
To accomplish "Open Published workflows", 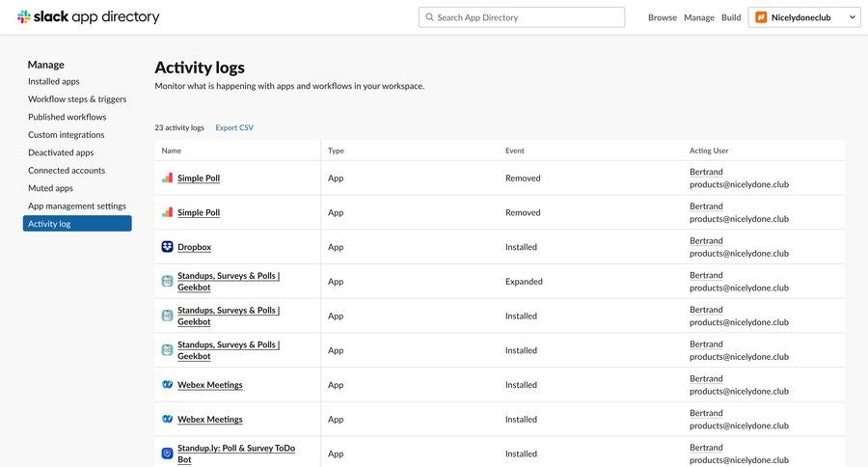I will (67, 117).
